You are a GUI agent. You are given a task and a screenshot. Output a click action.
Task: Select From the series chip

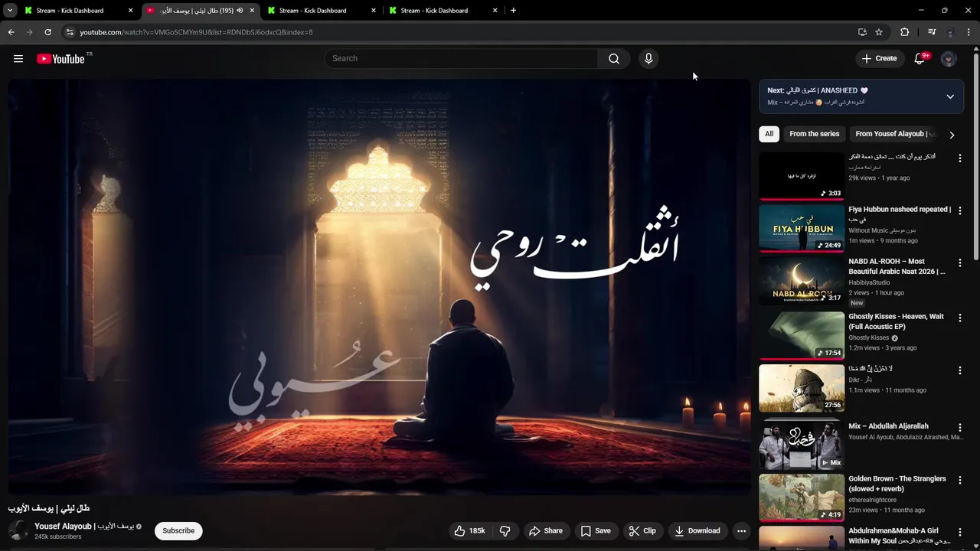[x=815, y=134]
